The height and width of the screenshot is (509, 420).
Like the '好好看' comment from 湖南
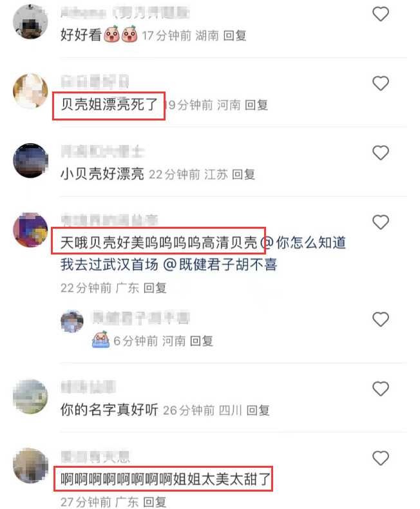[381, 14]
